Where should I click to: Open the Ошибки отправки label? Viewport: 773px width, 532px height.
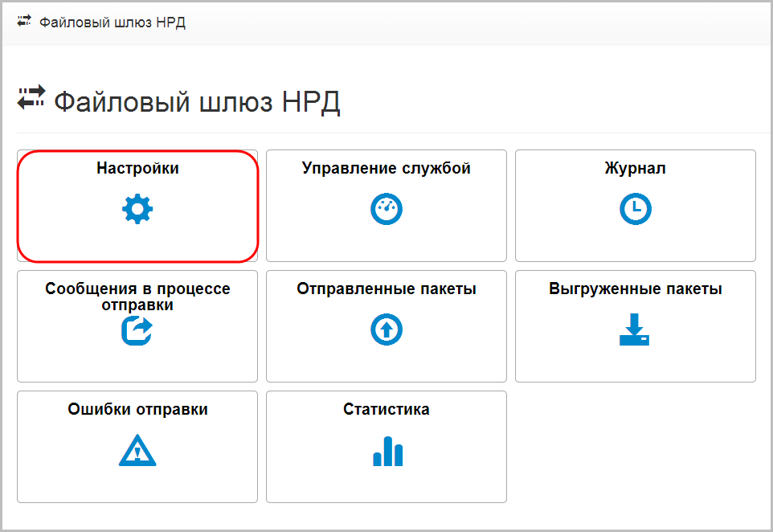[137, 409]
